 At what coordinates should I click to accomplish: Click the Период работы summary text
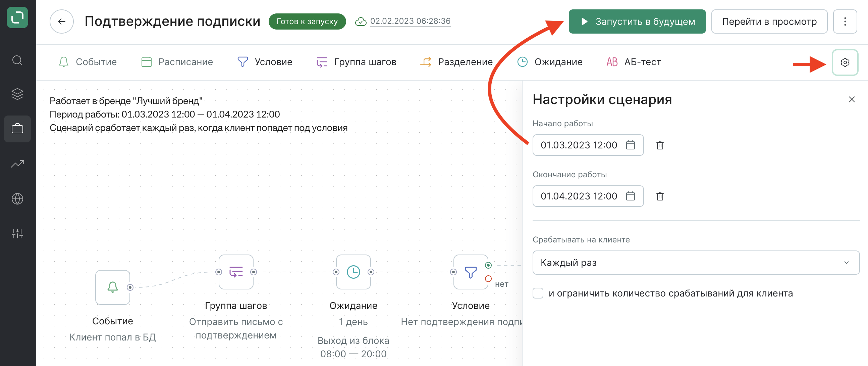coord(164,115)
